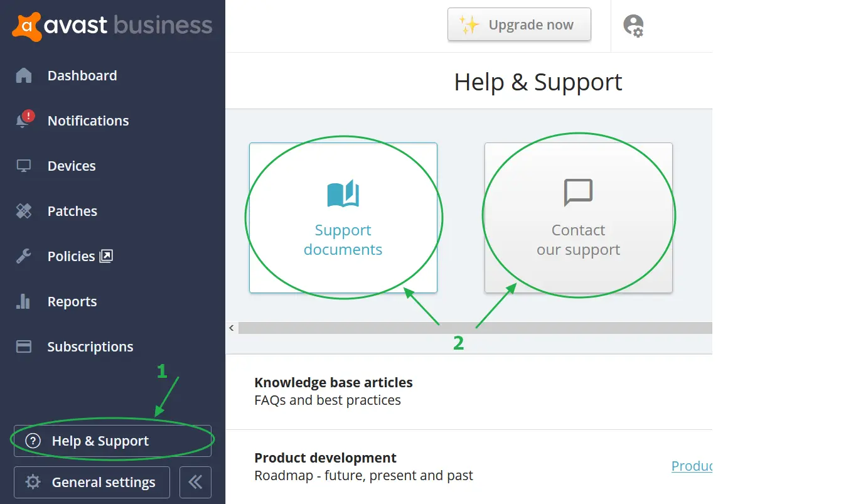
Task: Click the external link icon beside Policies
Action: tap(106, 256)
